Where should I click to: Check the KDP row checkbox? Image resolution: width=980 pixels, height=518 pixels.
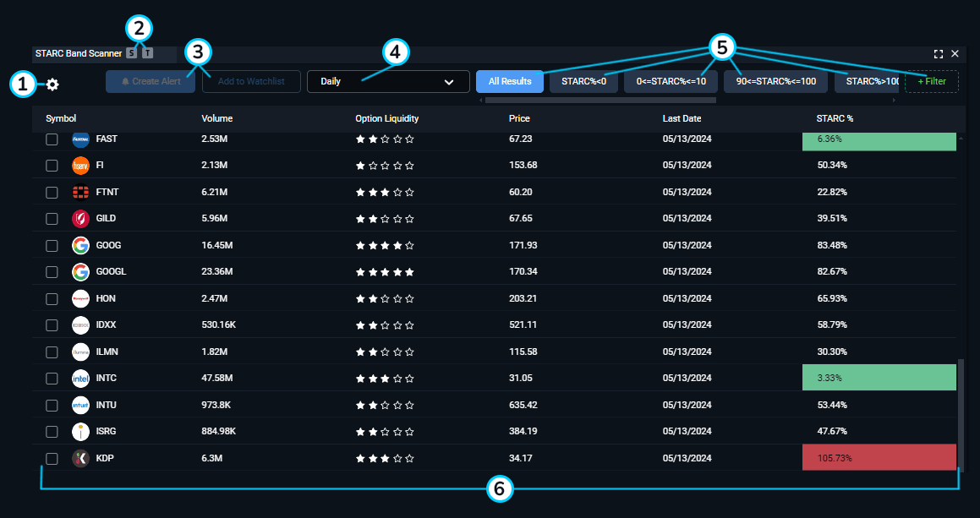(52, 458)
